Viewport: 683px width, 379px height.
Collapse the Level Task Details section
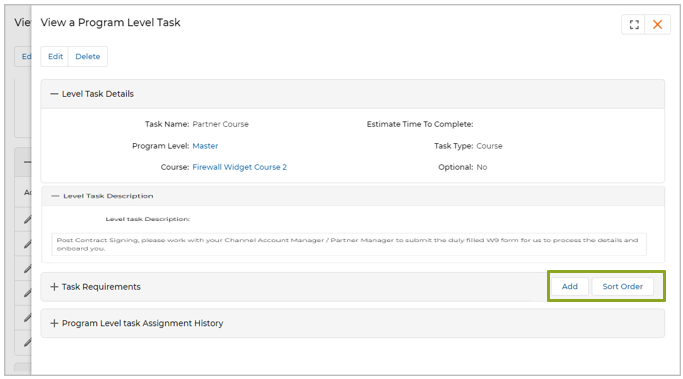(54, 94)
